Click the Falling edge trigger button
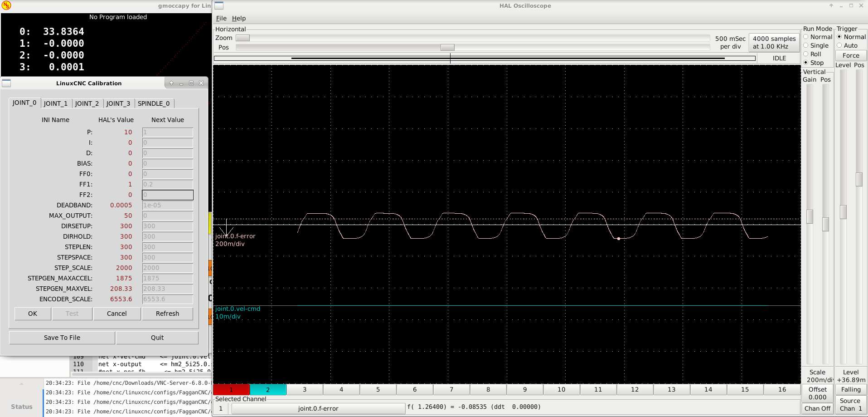 (851, 389)
